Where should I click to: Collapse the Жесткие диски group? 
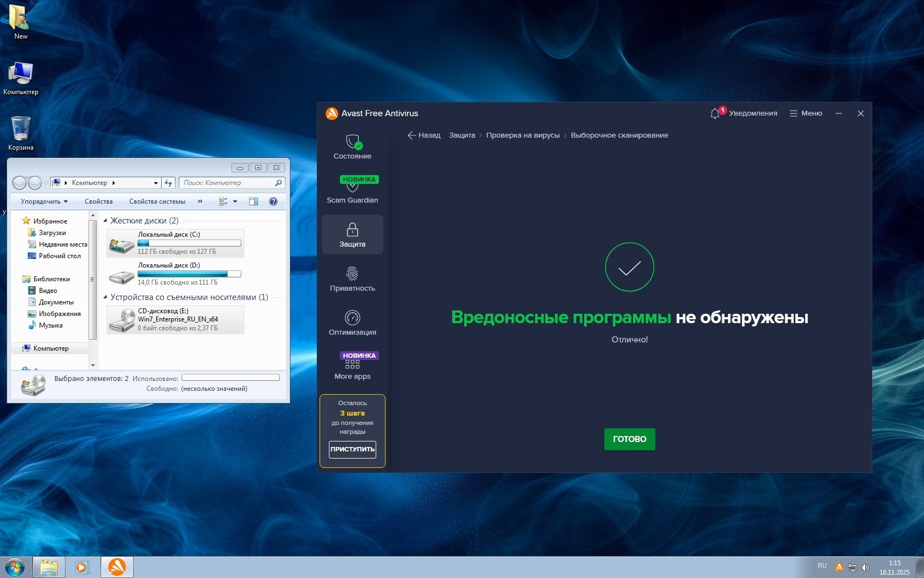click(106, 221)
